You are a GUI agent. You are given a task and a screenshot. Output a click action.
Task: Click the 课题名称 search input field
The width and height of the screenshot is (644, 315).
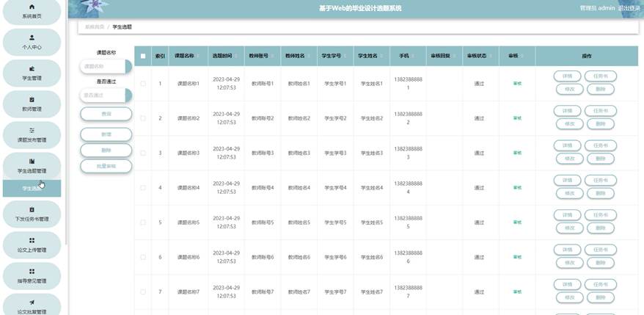point(106,66)
